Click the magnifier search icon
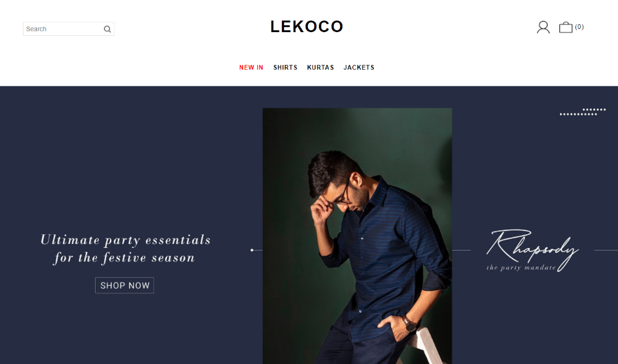The width and height of the screenshot is (618, 364). (x=107, y=29)
